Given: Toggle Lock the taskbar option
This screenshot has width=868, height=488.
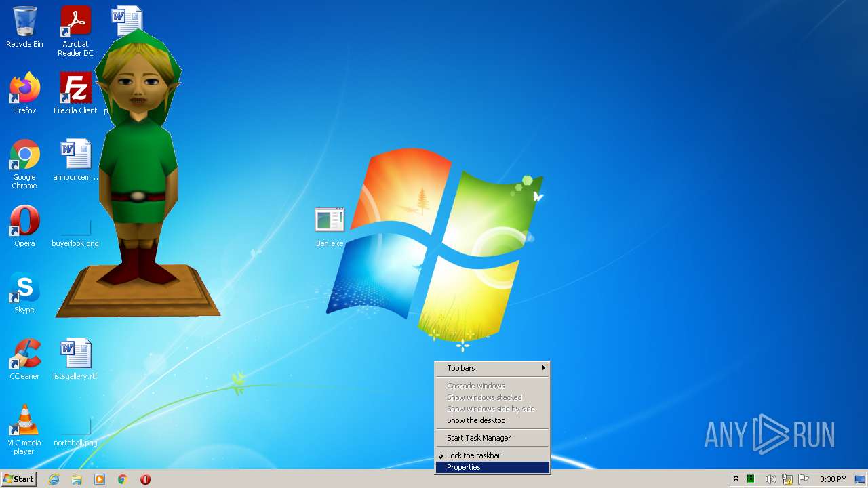Looking at the screenshot, I should click(x=492, y=455).
